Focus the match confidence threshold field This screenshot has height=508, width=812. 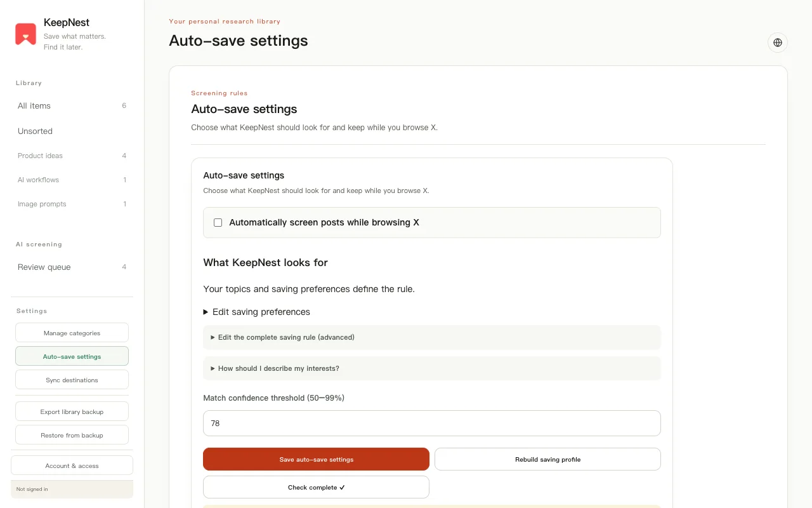pos(432,423)
